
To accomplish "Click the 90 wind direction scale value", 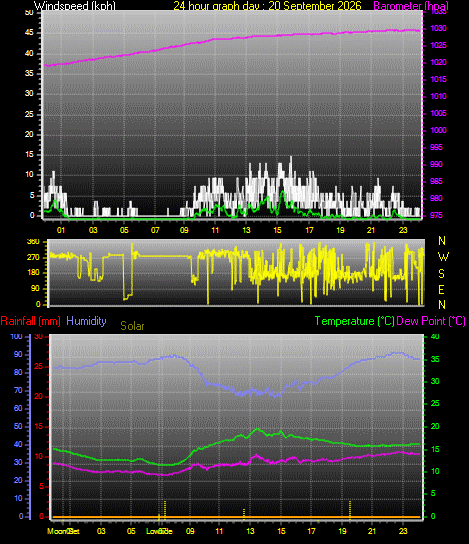I will point(35,289).
